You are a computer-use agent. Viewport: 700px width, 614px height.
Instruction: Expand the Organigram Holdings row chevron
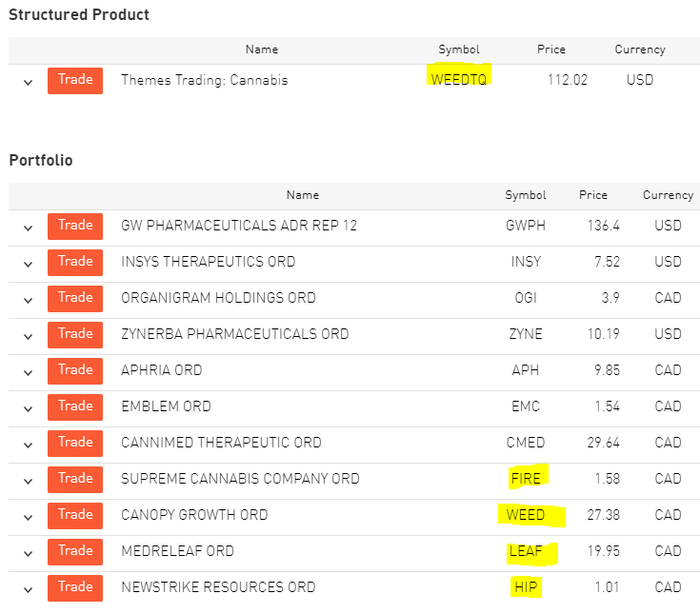click(x=29, y=300)
